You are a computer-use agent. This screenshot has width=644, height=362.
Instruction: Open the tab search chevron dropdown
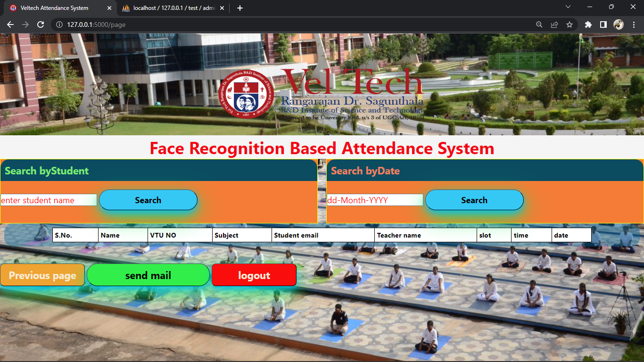(x=568, y=8)
